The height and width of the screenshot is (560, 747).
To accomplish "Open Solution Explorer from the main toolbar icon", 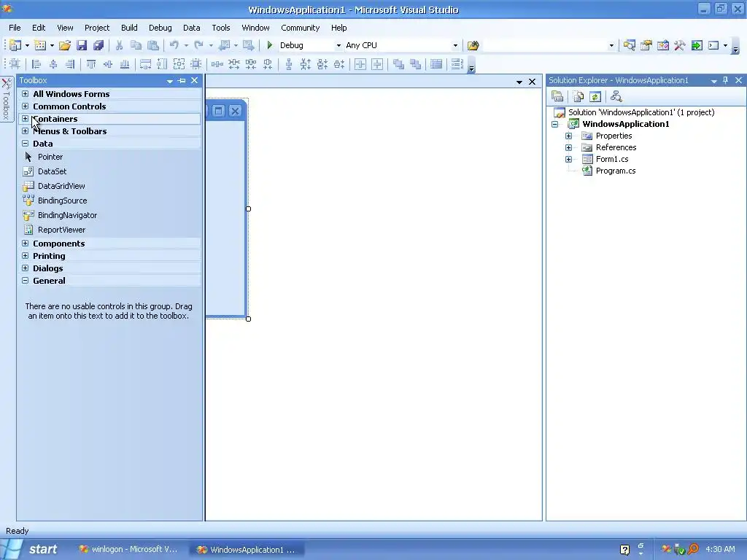I will pyautogui.click(x=630, y=45).
